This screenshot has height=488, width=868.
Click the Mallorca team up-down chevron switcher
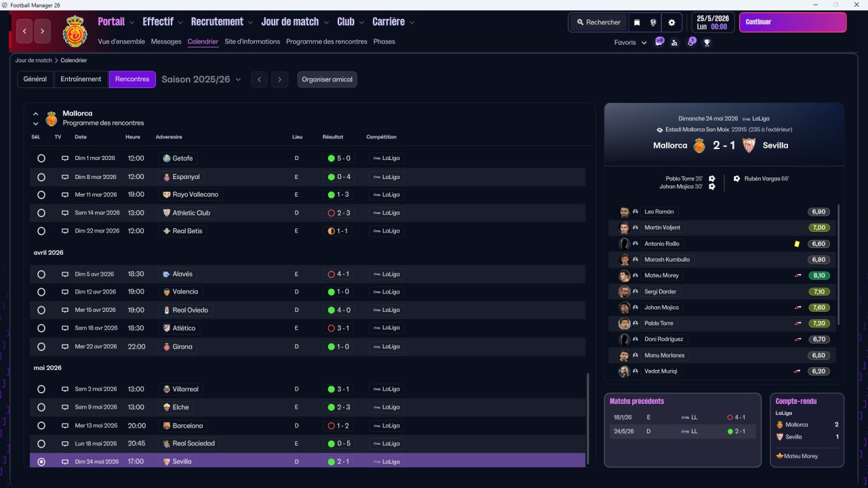click(x=36, y=119)
